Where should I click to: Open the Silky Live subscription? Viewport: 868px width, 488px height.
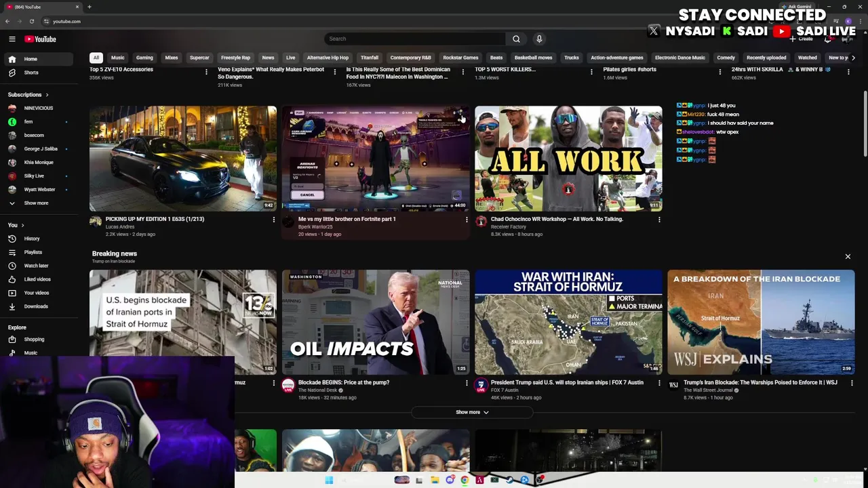point(37,176)
